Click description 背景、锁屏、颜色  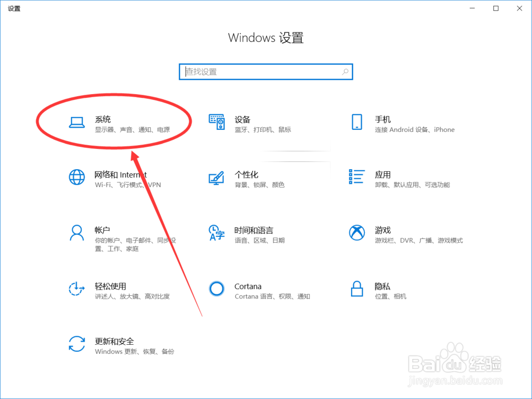pos(260,185)
